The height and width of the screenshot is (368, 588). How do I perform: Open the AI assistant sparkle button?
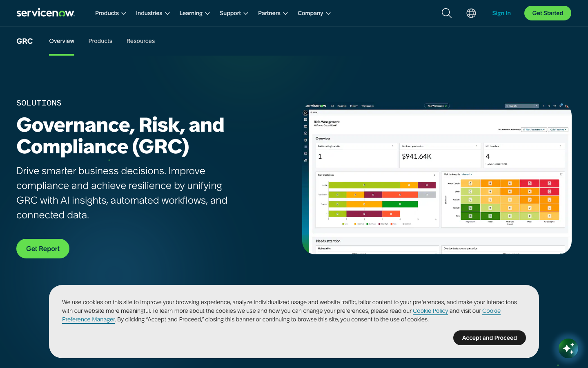point(568,348)
